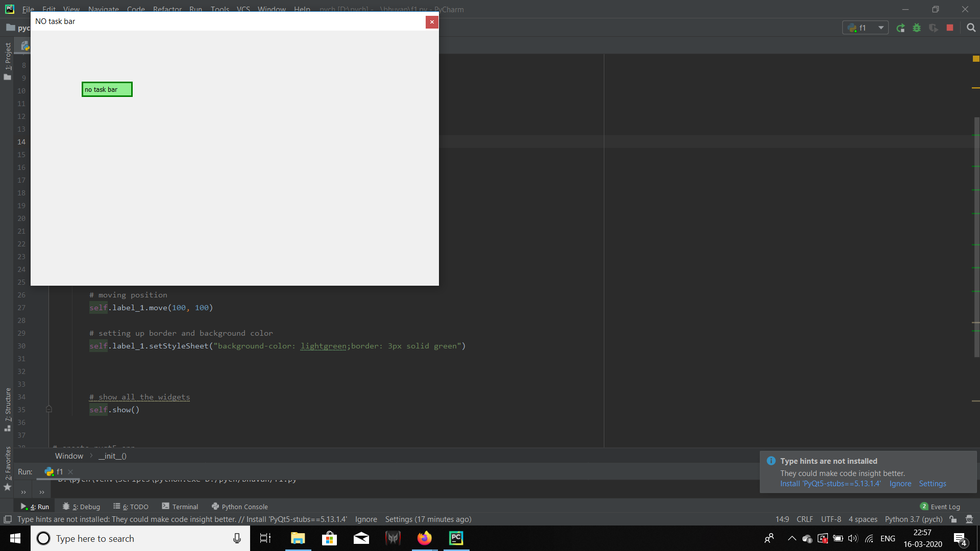
Task: Start debugging with the green bug icon
Action: (x=917, y=28)
